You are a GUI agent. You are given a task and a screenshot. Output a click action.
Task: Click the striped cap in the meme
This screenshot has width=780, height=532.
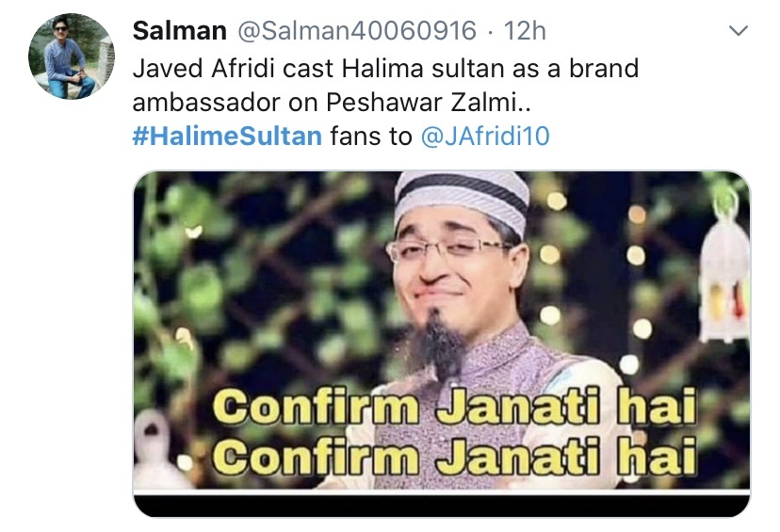tap(462, 198)
